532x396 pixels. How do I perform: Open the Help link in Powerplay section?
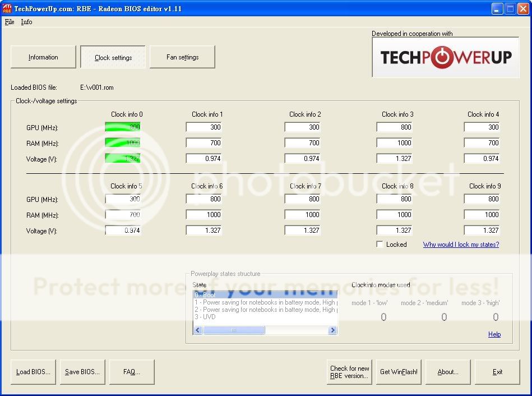pyautogui.click(x=494, y=334)
